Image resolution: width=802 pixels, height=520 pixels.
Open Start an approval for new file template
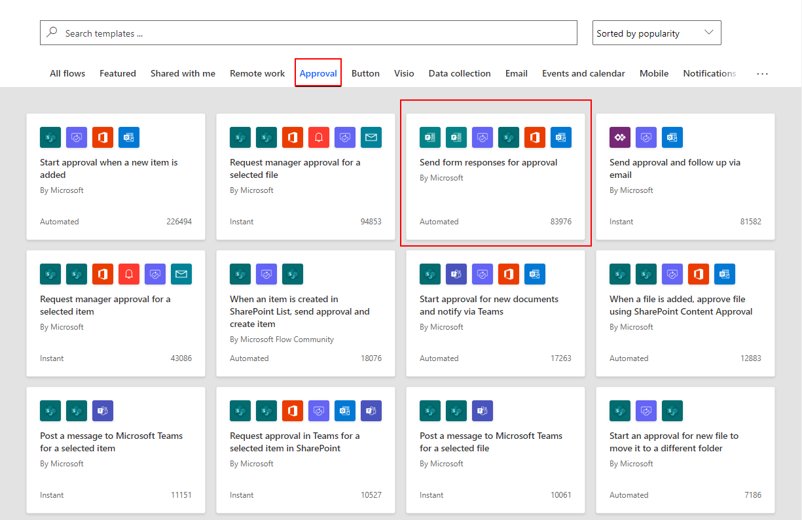[x=685, y=450]
